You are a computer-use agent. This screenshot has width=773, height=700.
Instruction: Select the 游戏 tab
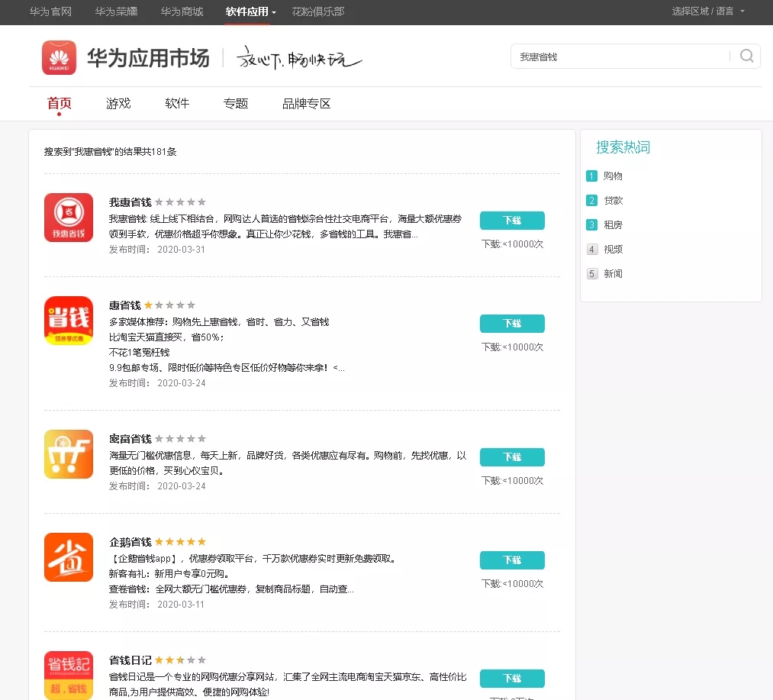coord(118,104)
